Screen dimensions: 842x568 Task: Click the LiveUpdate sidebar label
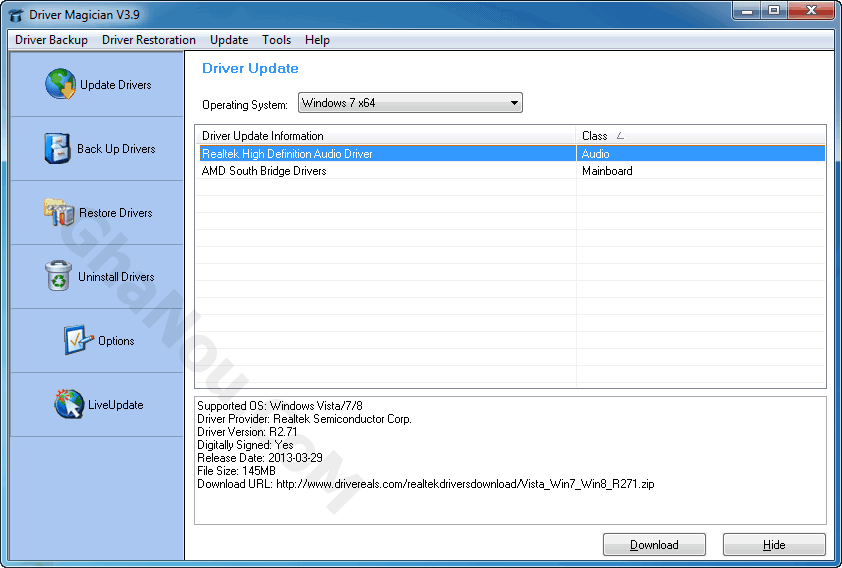115,405
